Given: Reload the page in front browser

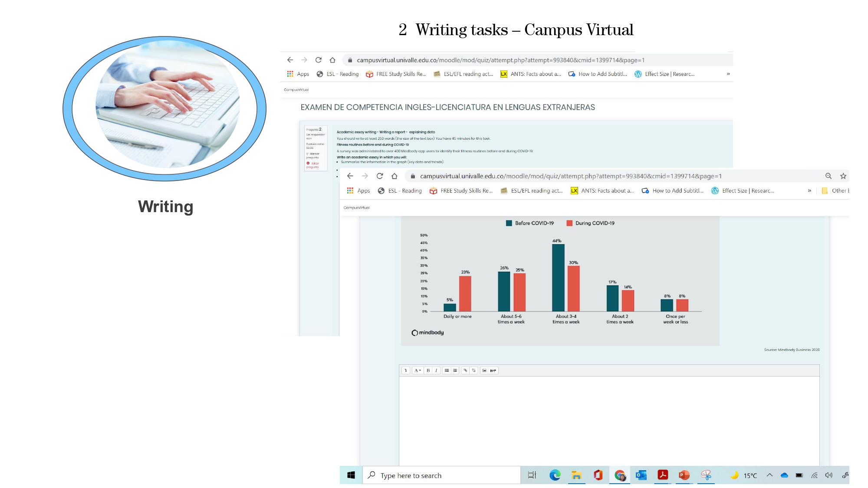Looking at the screenshot, I should click(x=380, y=176).
